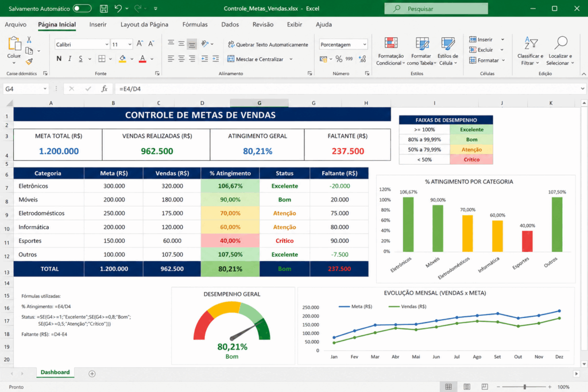Toggle the align text left icon

(x=171, y=59)
